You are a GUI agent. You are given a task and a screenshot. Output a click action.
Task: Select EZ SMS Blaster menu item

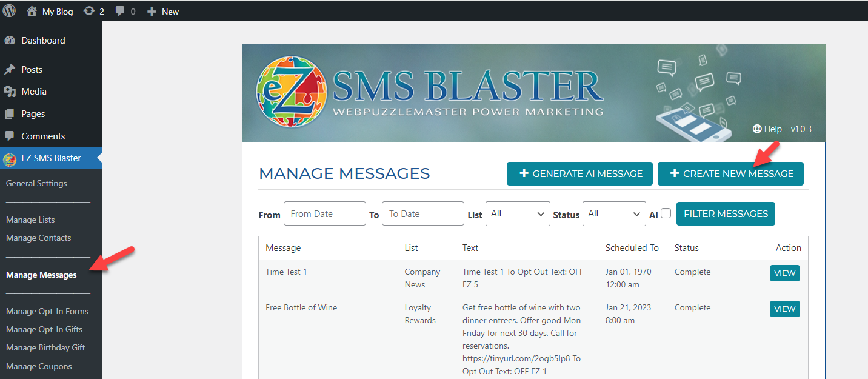51,158
